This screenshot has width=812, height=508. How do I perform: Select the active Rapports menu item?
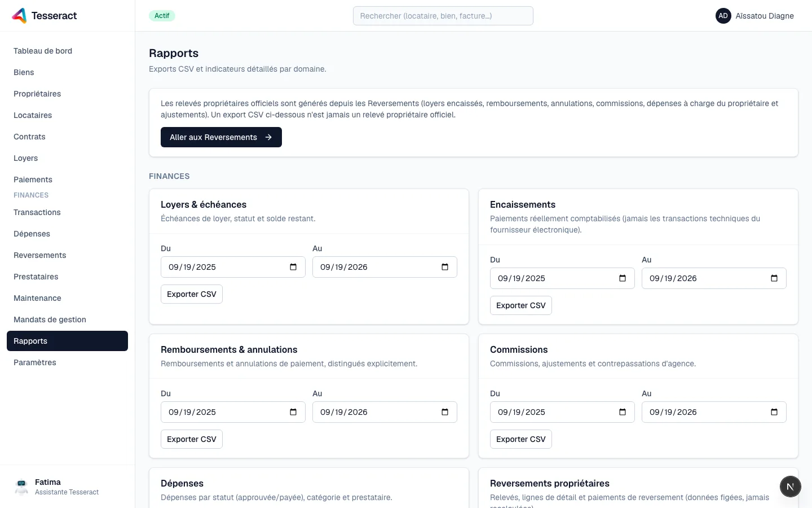[x=67, y=341]
